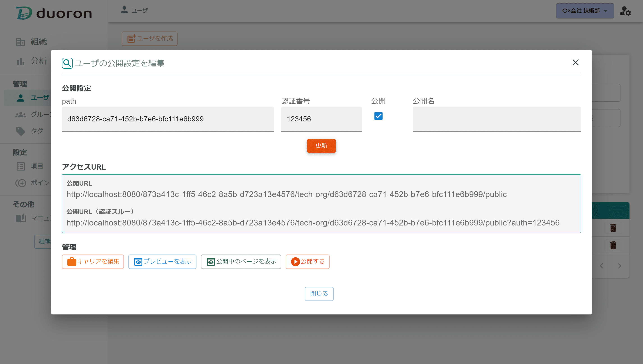The height and width of the screenshot is (364, 643).
Task: Click the 公開中のページを表示 button
Action: click(x=241, y=262)
